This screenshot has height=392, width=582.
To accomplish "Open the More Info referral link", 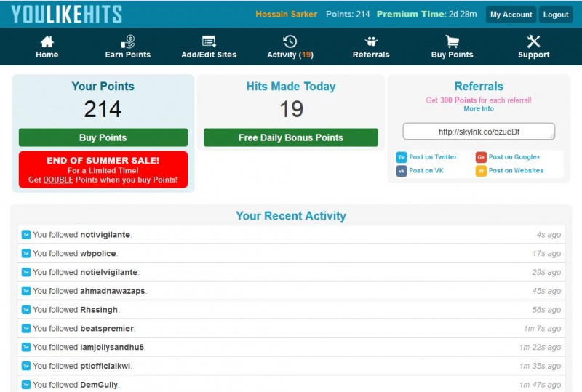I will (x=479, y=109).
